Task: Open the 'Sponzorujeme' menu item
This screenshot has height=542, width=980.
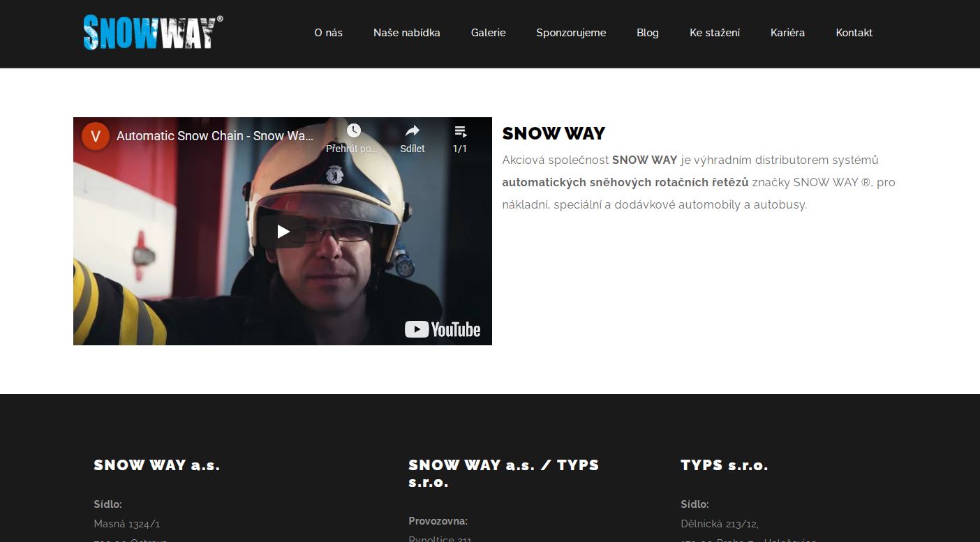Action: (571, 33)
